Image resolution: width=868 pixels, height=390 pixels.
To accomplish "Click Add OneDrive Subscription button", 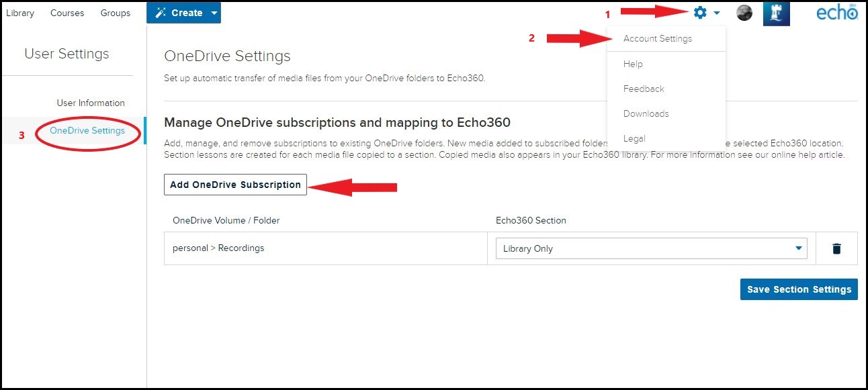I will (x=235, y=185).
